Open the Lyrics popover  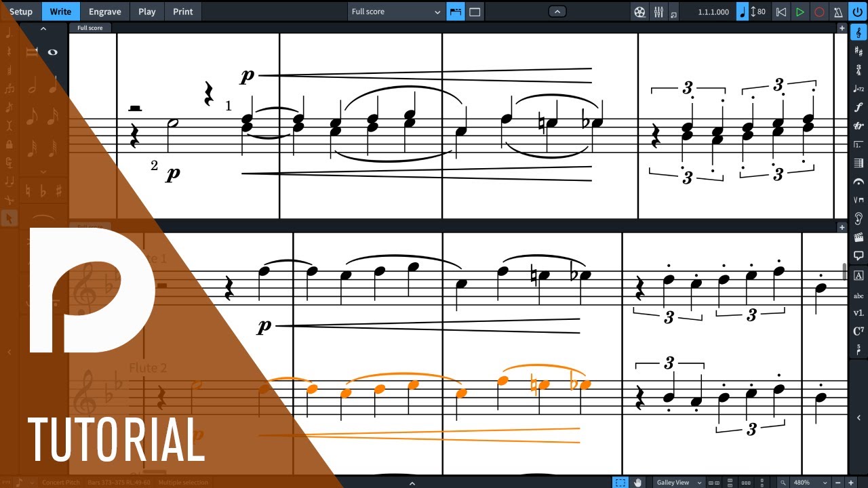tap(859, 314)
